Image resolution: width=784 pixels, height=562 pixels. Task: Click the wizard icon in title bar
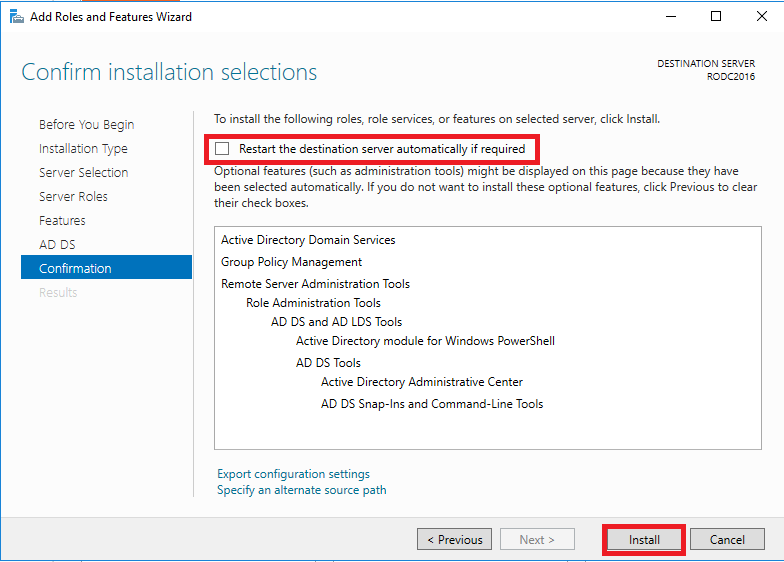point(16,16)
